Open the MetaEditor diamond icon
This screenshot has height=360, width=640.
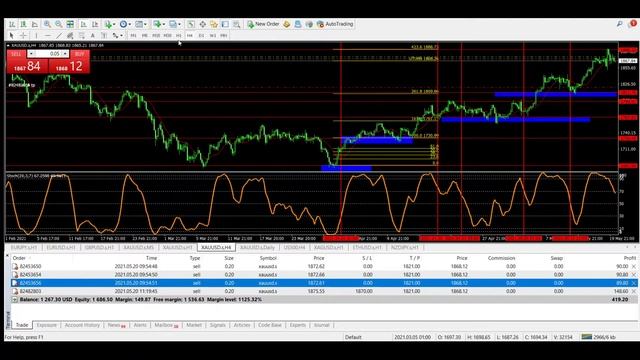287,24
